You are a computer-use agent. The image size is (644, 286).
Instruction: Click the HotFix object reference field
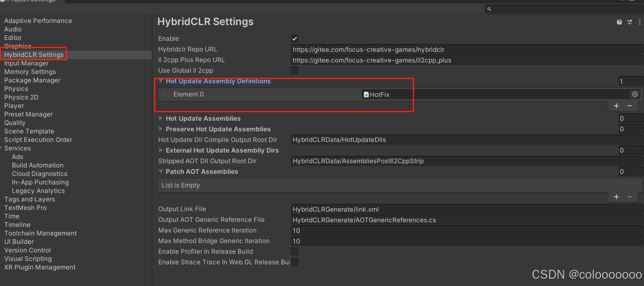point(501,94)
